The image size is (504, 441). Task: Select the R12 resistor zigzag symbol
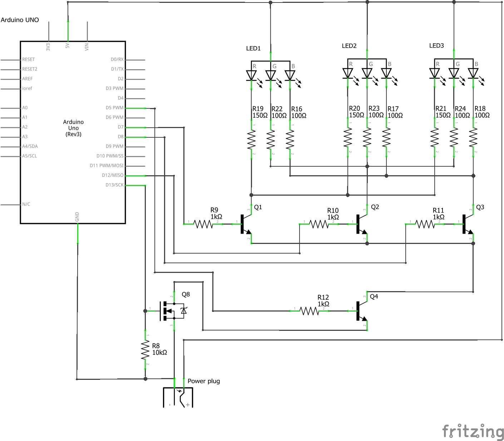[x=309, y=311]
